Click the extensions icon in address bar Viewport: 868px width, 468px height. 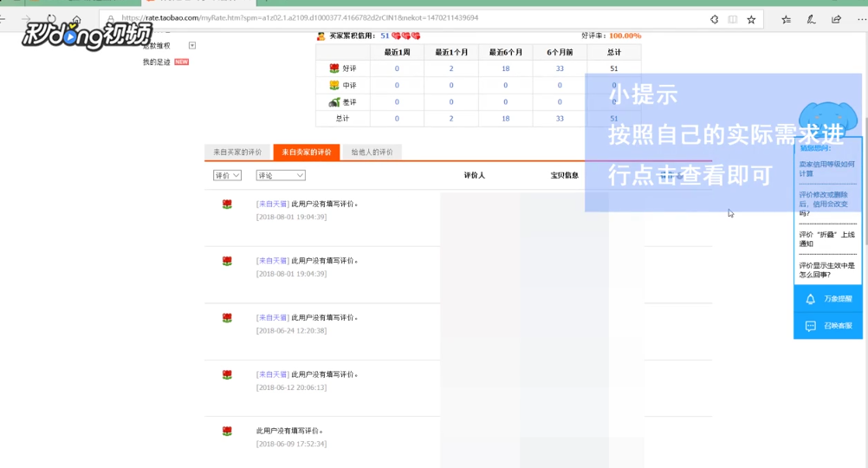coord(714,19)
